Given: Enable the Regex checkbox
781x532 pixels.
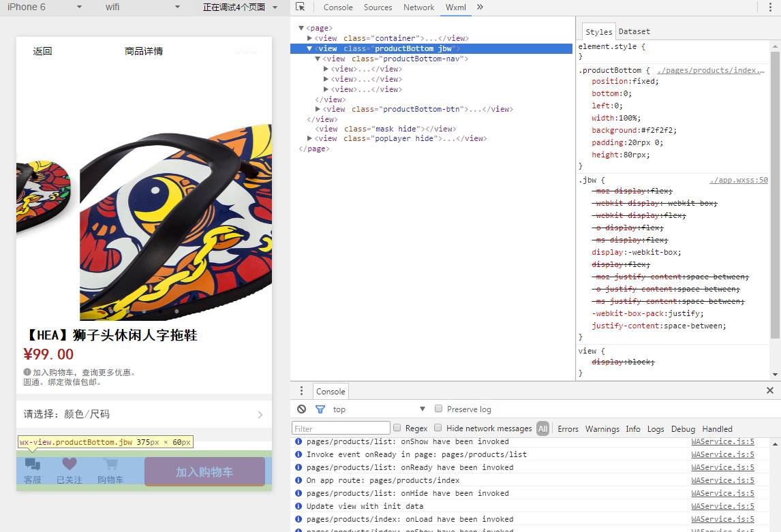Looking at the screenshot, I should click(x=397, y=428).
